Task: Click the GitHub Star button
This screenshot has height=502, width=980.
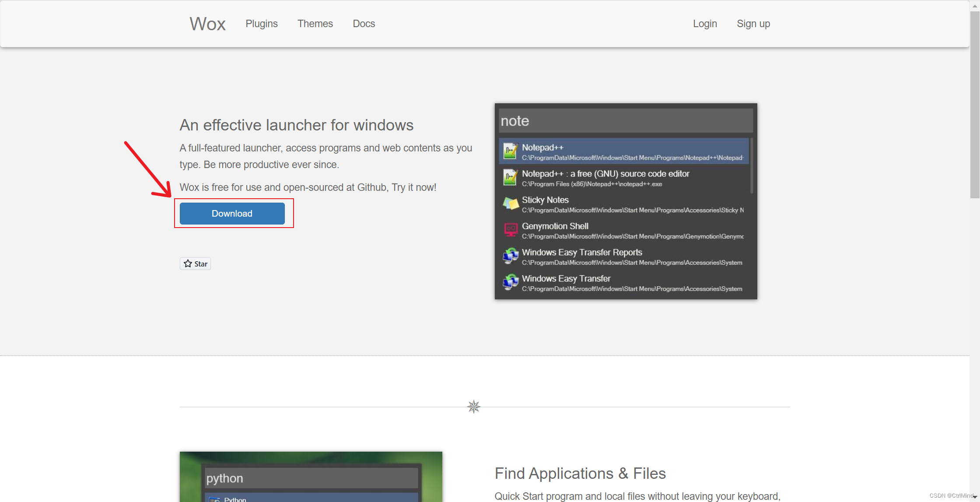Action: [195, 263]
